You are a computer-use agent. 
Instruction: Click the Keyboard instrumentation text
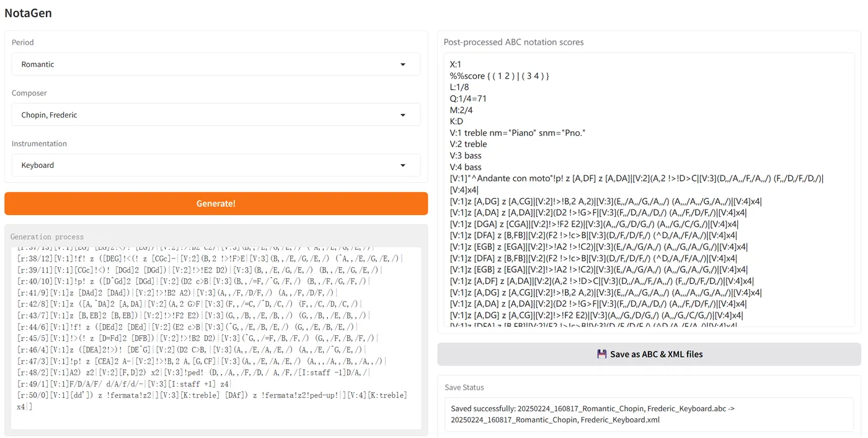[x=38, y=165]
